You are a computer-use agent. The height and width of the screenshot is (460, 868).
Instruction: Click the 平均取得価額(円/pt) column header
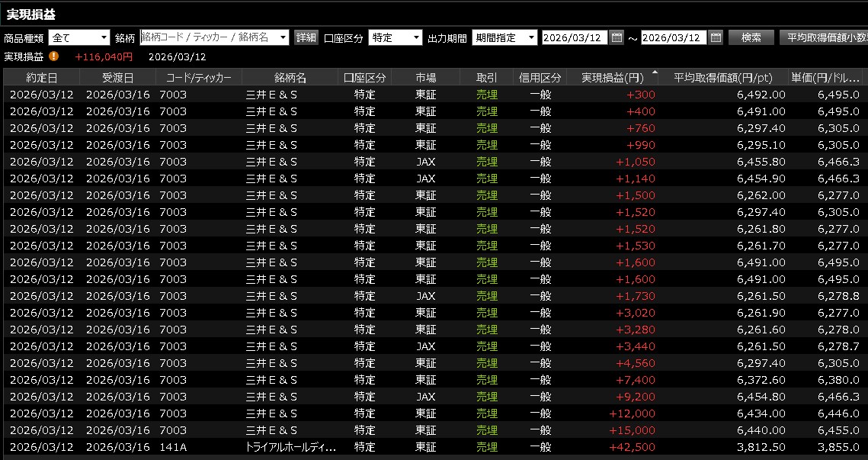pyautogui.click(x=723, y=78)
